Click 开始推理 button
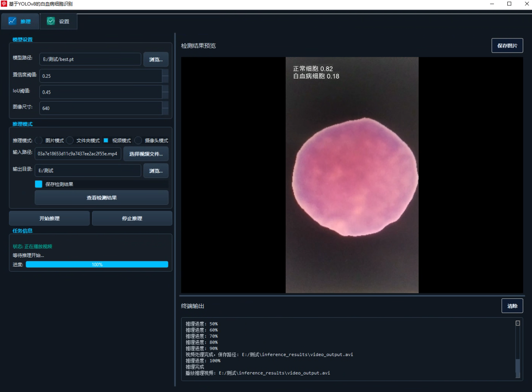Screen dimensions: 532x392 [x=49, y=218]
